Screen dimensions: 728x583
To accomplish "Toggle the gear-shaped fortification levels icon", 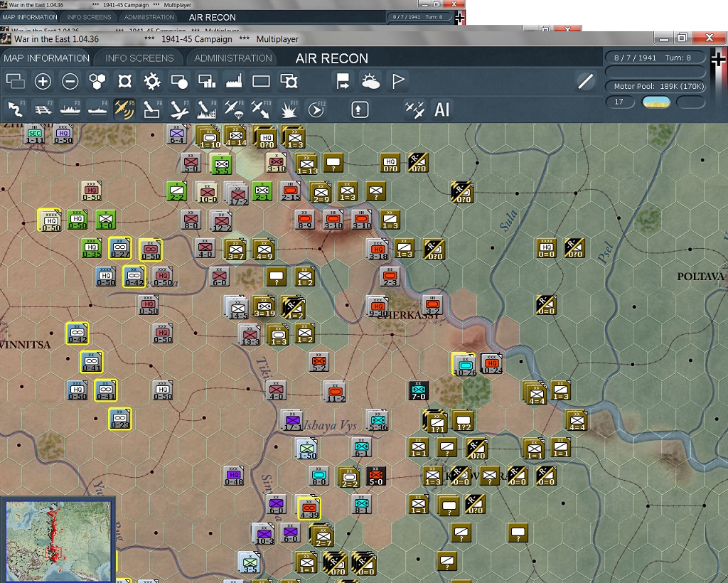I will pos(152,82).
